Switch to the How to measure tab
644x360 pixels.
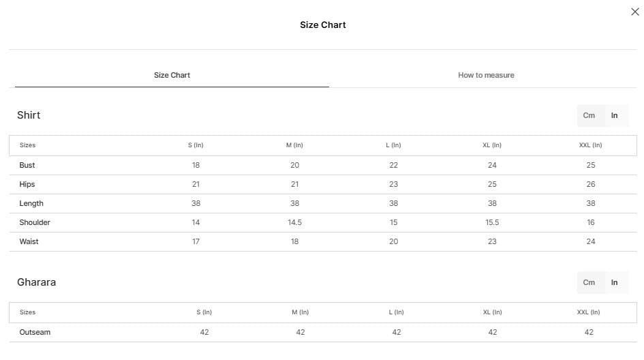click(486, 75)
